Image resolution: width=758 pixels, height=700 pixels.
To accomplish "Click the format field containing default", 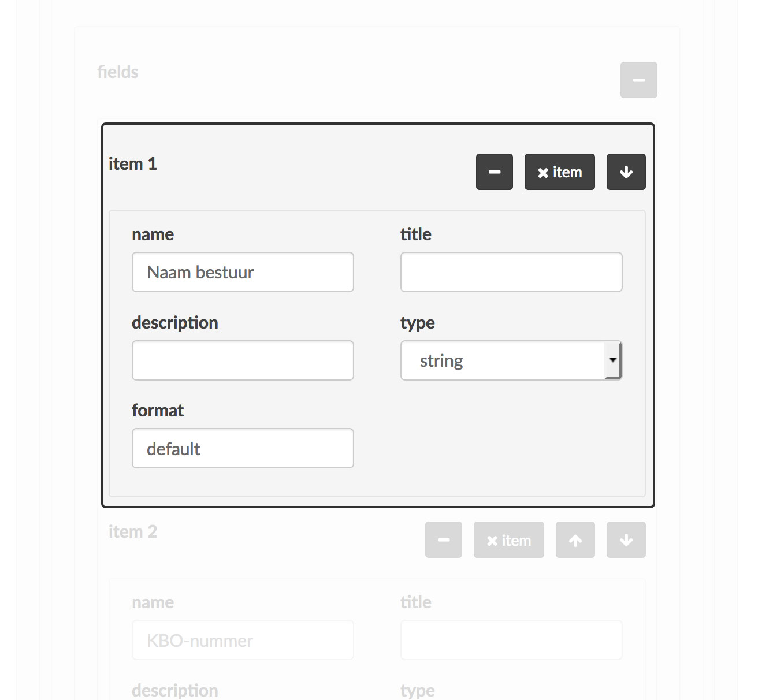I will (243, 448).
